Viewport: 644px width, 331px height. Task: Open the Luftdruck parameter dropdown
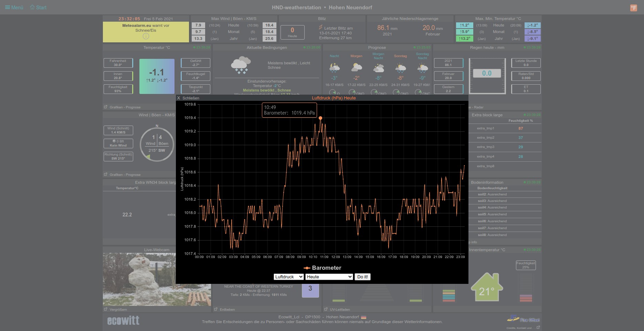[x=288, y=277]
